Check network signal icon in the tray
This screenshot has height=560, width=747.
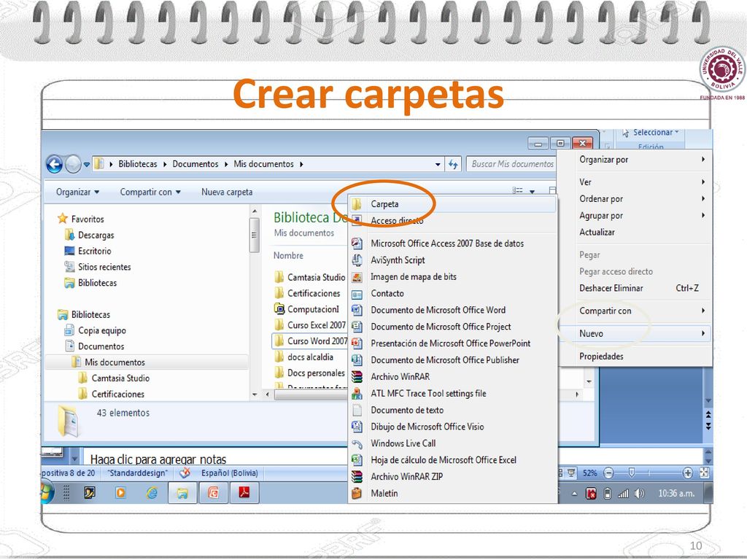pos(623,494)
